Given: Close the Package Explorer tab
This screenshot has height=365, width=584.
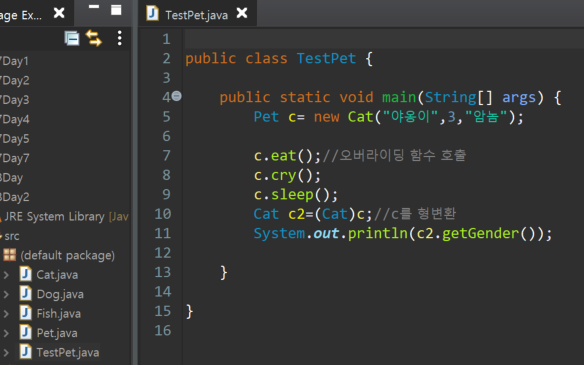Looking at the screenshot, I should coord(59,13).
